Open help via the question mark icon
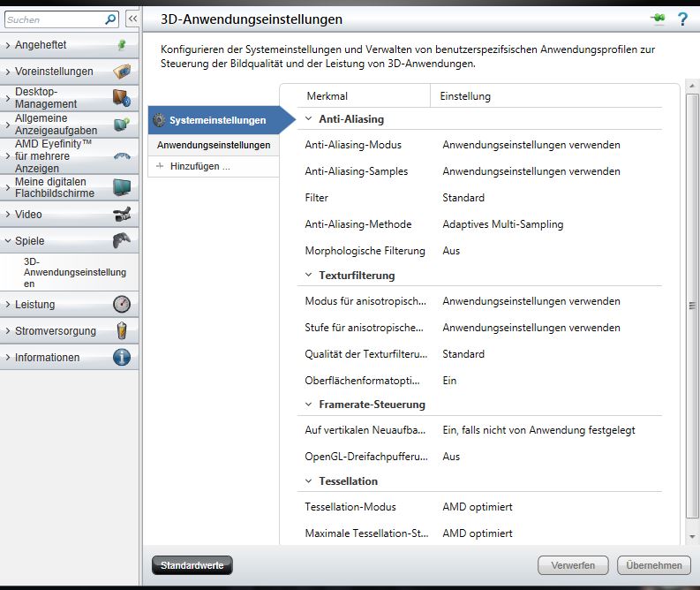700x590 pixels. (x=682, y=19)
